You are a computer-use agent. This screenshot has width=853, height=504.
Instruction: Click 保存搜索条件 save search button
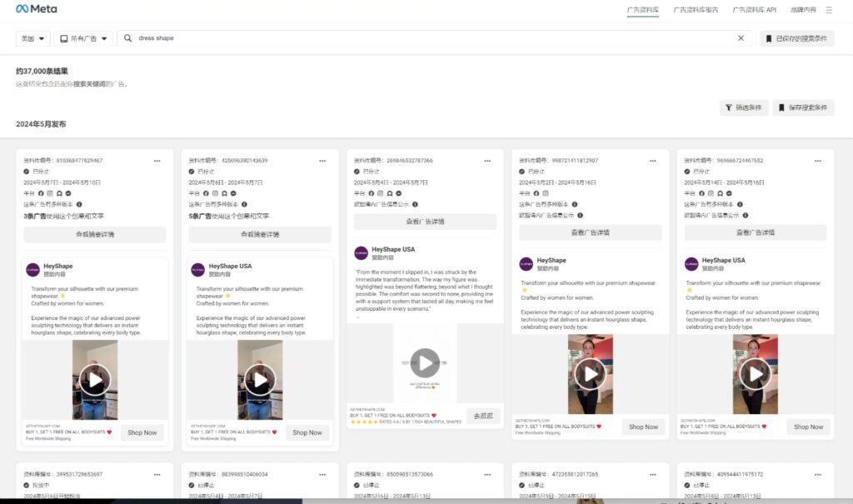pos(803,107)
